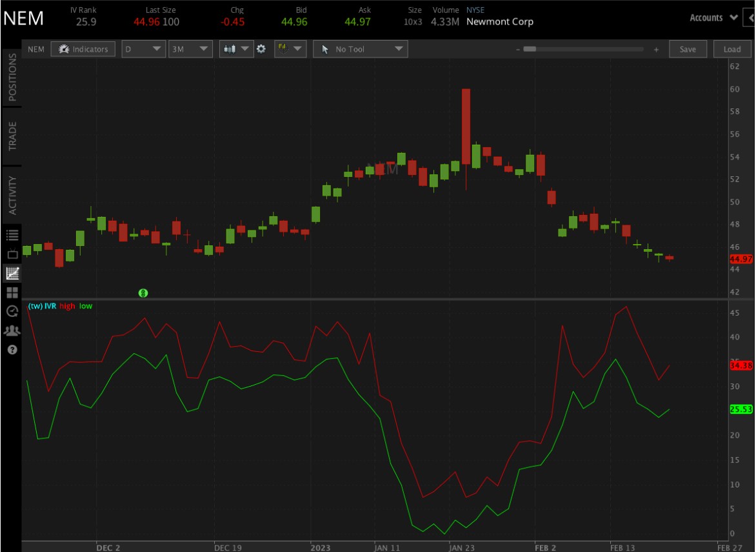Open the crosshair options dropdown

click(x=290, y=49)
